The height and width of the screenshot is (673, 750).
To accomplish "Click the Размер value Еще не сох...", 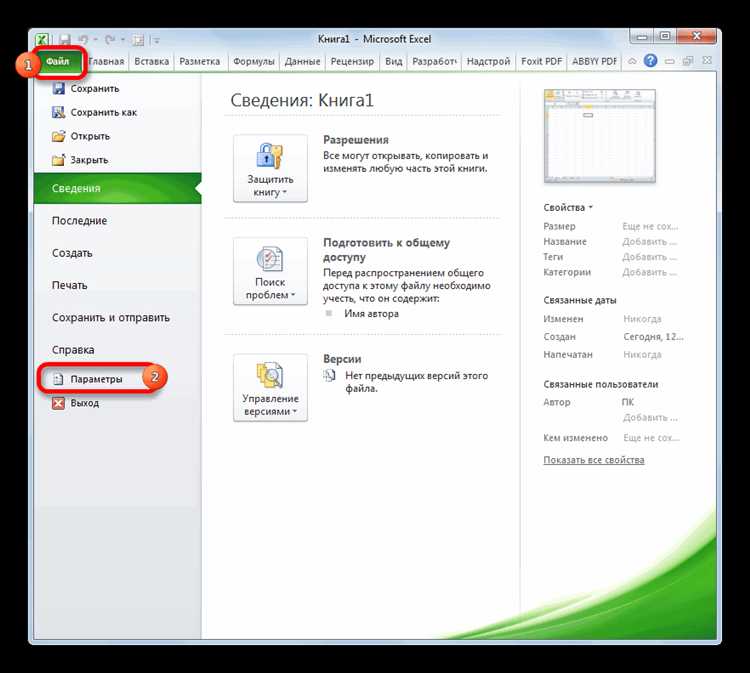I will [x=650, y=226].
